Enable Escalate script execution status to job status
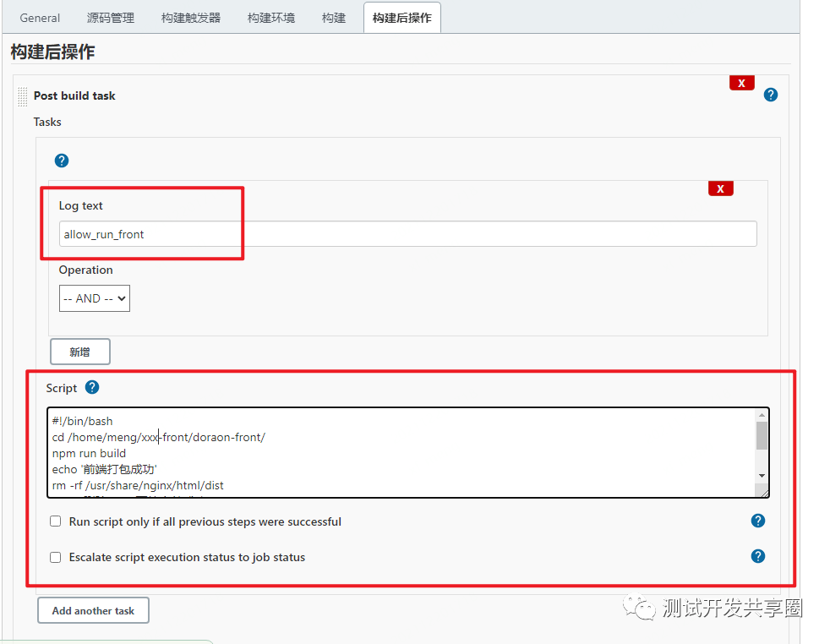This screenshot has width=830, height=644. pos(55,557)
